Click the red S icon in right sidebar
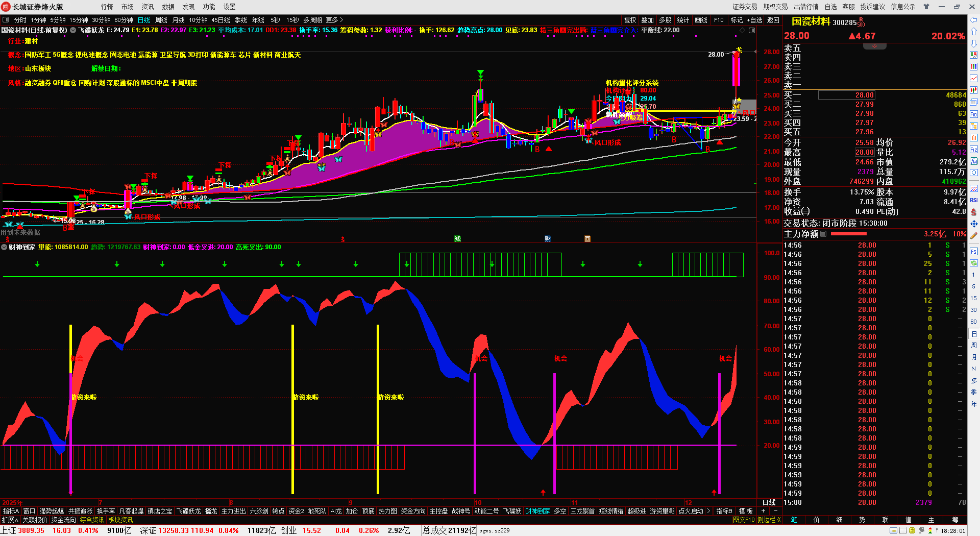 pyautogui.click(x=973, y=212)
